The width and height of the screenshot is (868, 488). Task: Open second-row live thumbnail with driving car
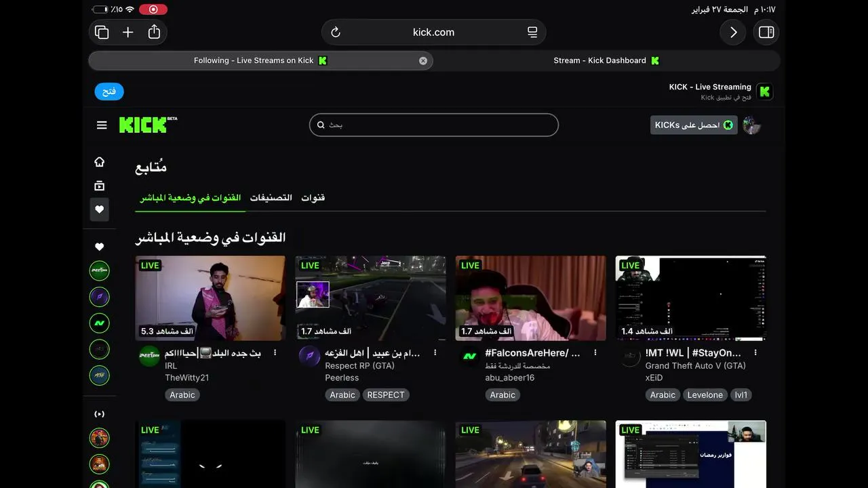click(530, 453)
